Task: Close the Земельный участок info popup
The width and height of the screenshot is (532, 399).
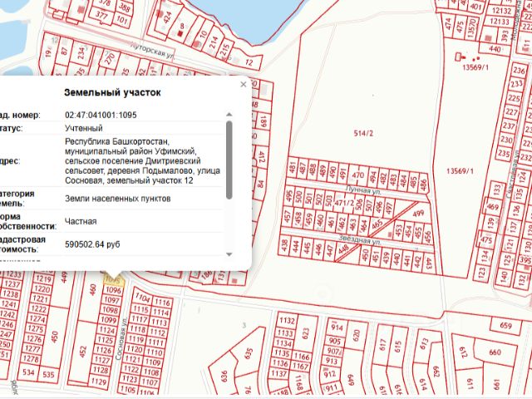Action: pos(244,85)
